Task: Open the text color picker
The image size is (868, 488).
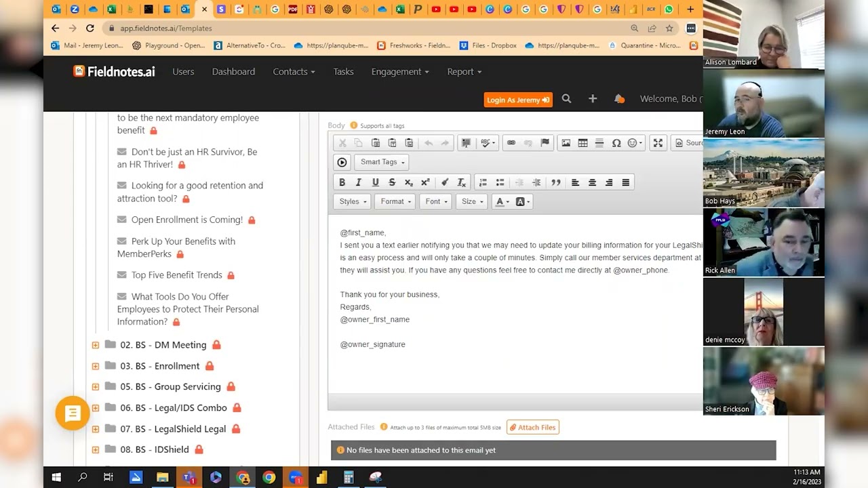Action: pos(502,201)
